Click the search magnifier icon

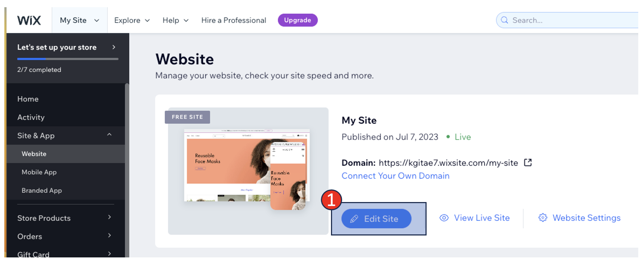click(505, 20)
